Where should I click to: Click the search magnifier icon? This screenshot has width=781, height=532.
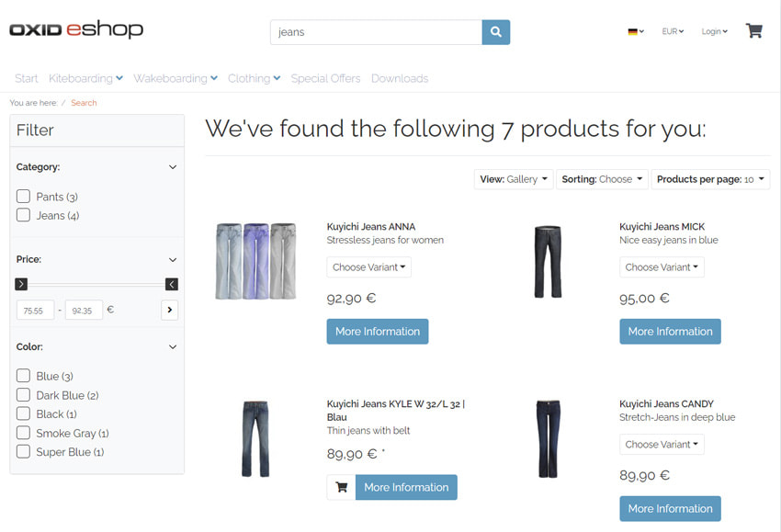pyautogui.click(x=495, y=30)
